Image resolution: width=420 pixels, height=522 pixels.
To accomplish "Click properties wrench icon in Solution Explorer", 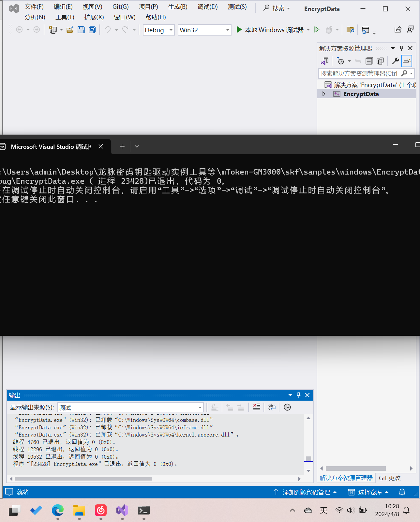I will (396, 61).
